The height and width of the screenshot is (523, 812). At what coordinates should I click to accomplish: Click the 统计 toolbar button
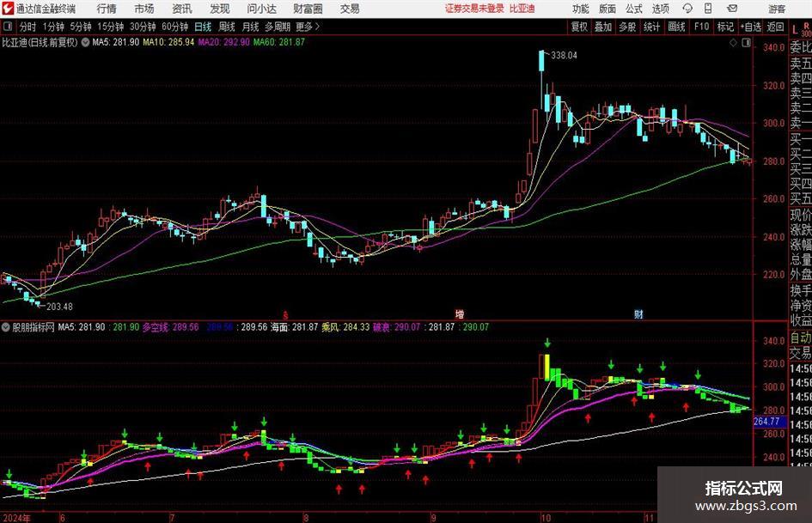651,27
